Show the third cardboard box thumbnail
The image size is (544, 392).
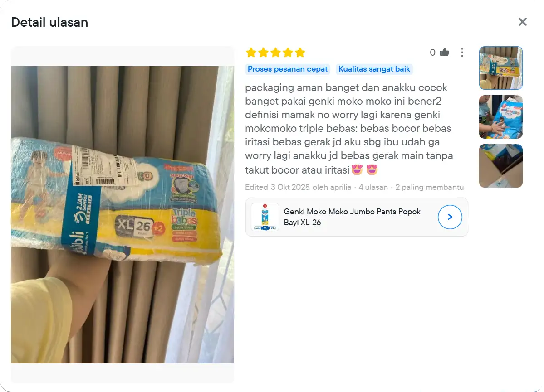[x=500, y=166]
